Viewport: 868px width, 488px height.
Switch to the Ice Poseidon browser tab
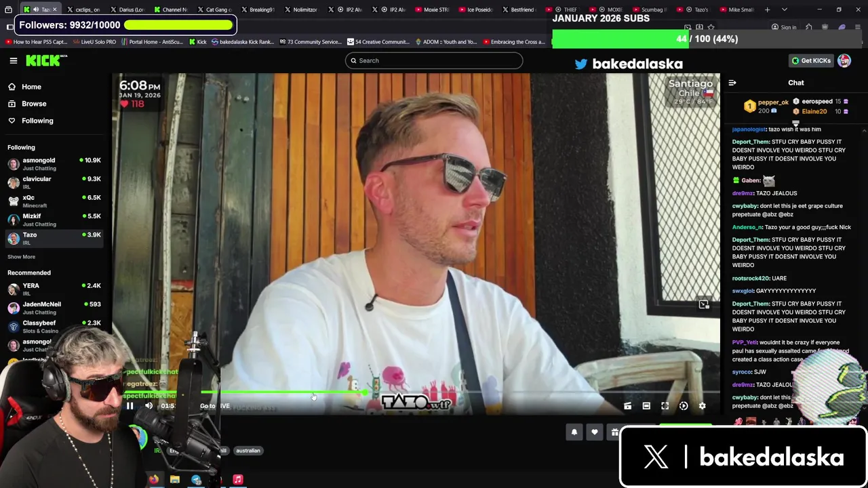point(475,9)
